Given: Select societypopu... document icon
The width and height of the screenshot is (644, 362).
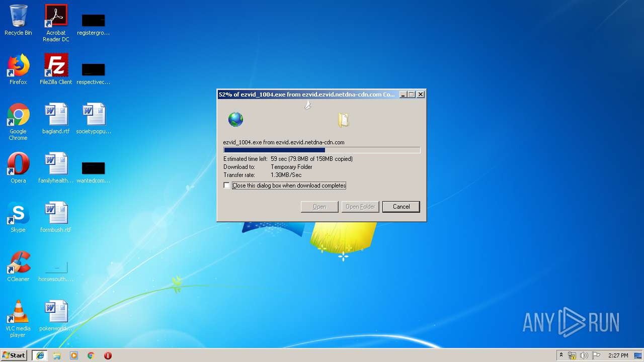Looking at the screenshot, I should pos(94,119).
